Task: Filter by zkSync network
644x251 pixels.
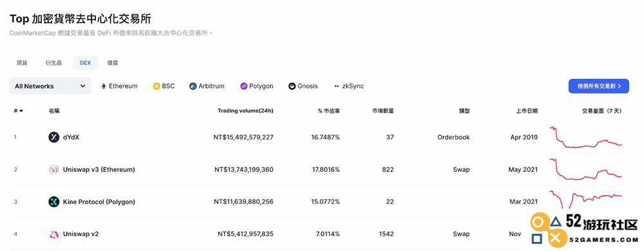Action: [x=348, y=86]
